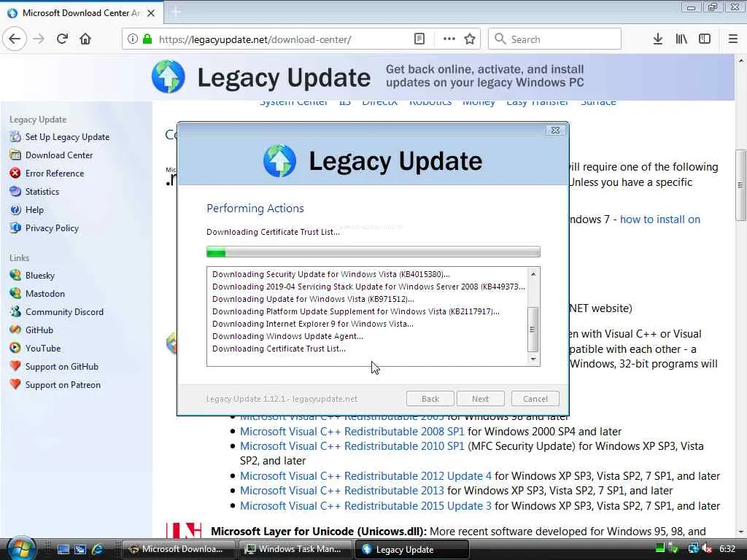The image size is (747, 560).
Task: Click the taskbar clock showing 6:32
Action: coord(727,549)
